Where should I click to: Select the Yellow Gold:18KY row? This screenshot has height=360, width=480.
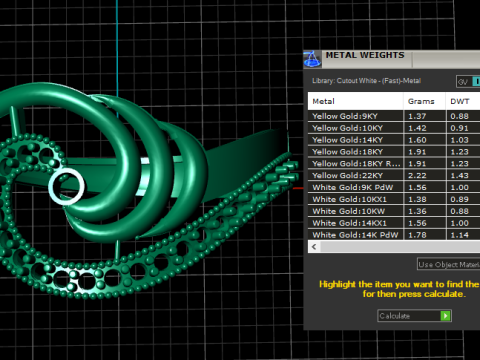pyautogui.click(x=394, y=152)
